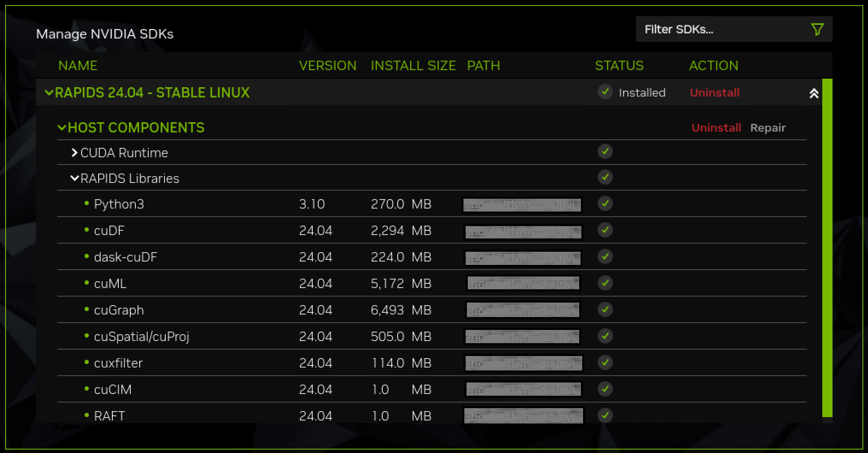Click the cuDF status checkmark
This screenshot has width=868, height=453.
(605, 230)
